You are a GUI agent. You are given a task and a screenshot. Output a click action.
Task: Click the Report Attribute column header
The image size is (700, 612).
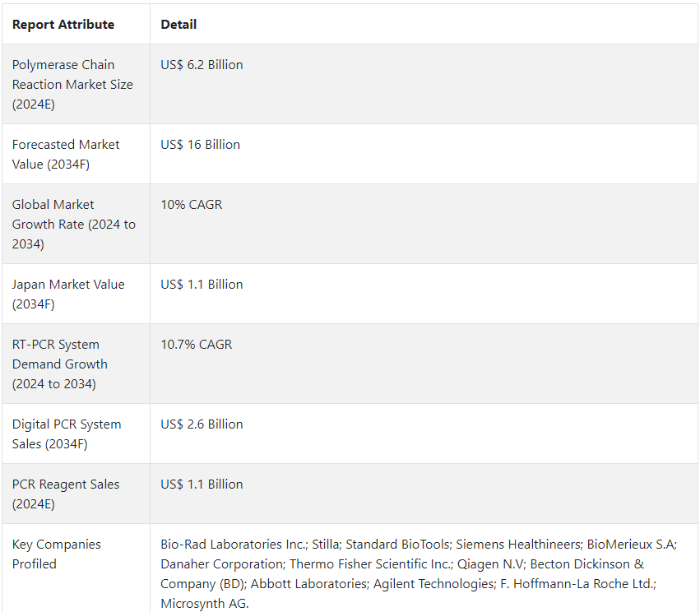(63, 25)
